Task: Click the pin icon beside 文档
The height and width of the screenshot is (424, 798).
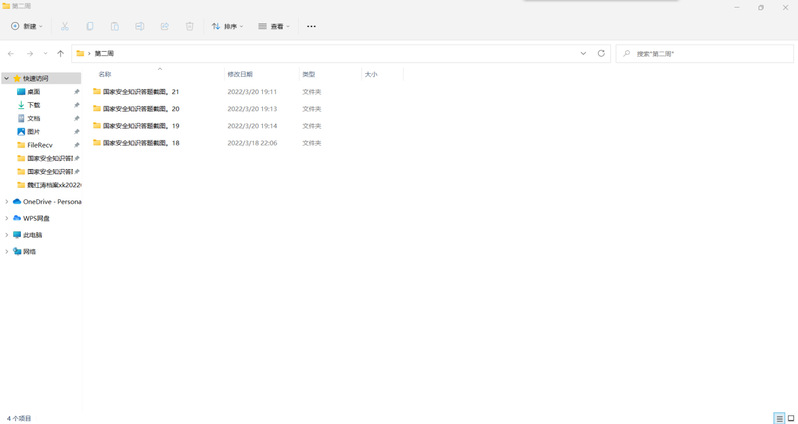Action: point(77,118)
